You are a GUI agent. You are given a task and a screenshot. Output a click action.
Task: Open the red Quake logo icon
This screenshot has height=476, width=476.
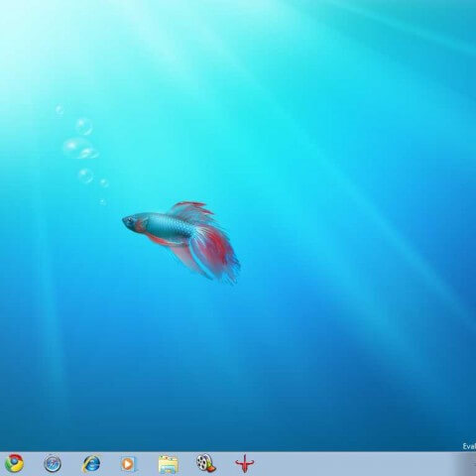[x=244, y=464]
